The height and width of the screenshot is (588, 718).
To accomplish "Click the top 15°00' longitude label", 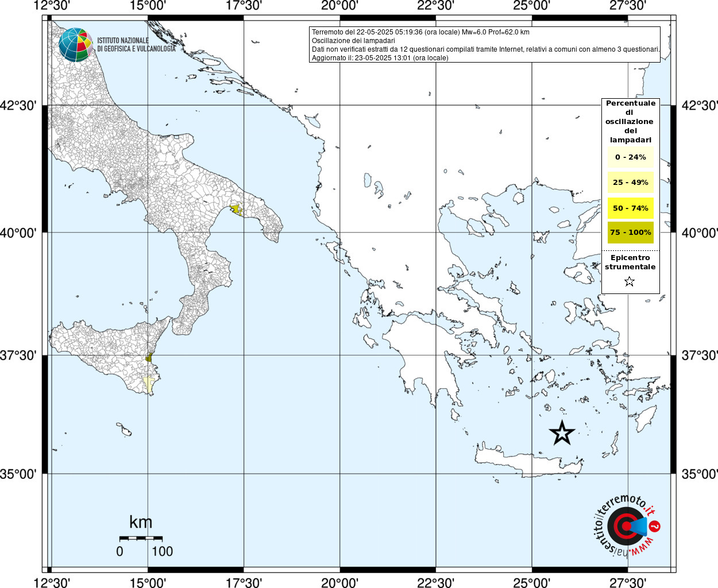I will coord(148,6).
